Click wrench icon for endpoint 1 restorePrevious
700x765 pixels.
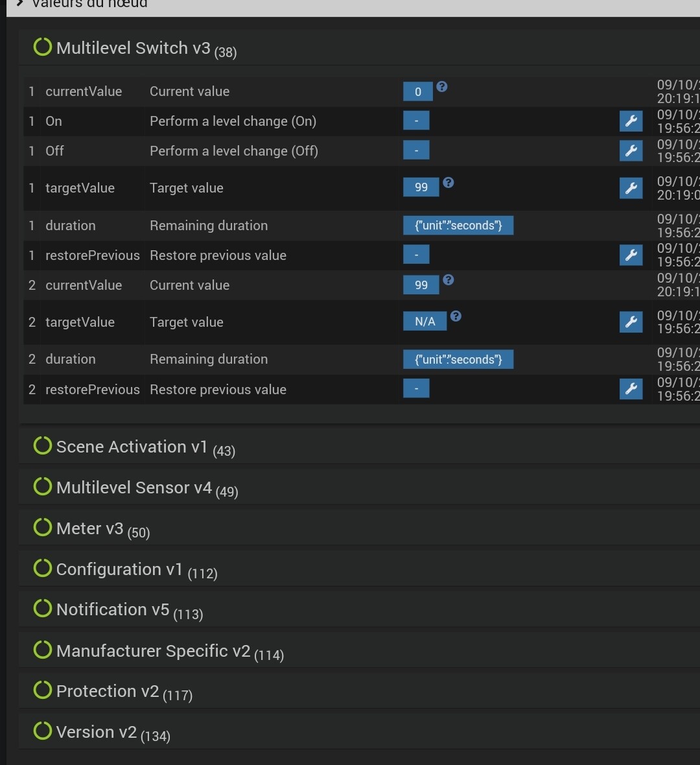coord(631,255)
